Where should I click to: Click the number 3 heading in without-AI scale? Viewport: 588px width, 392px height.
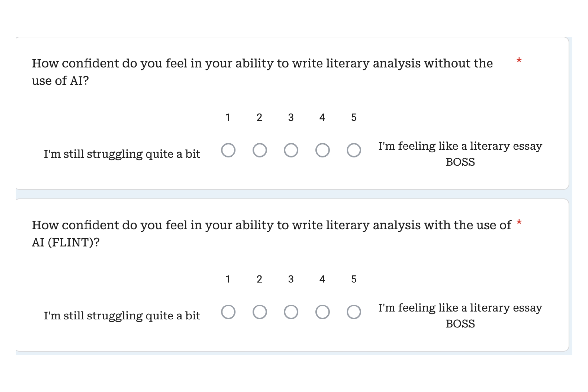(291, 117)
